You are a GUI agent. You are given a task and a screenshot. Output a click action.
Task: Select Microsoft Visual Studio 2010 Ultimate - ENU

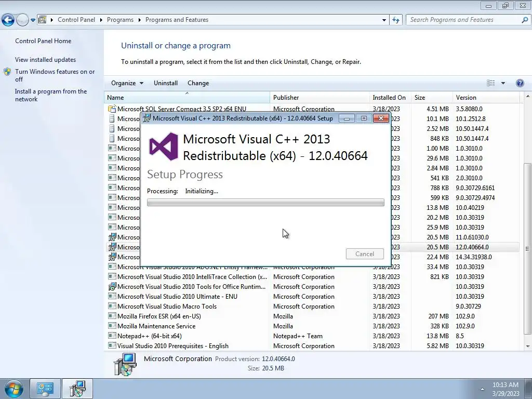pos(312,297)
